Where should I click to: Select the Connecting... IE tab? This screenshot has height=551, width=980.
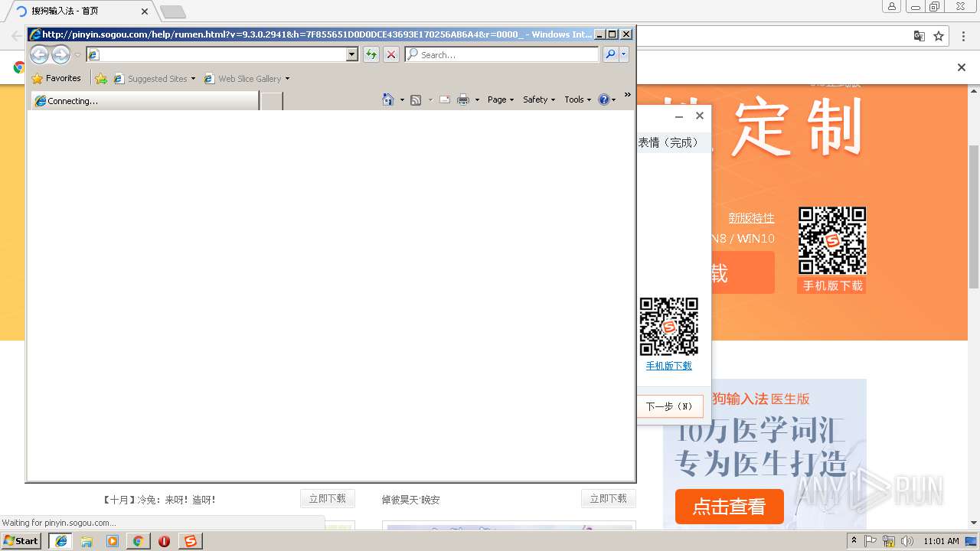145,101
